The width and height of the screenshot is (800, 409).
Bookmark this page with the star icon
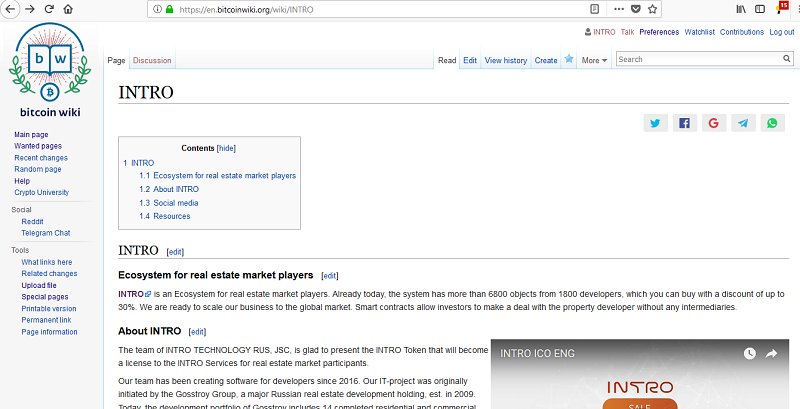pos(652,9)
